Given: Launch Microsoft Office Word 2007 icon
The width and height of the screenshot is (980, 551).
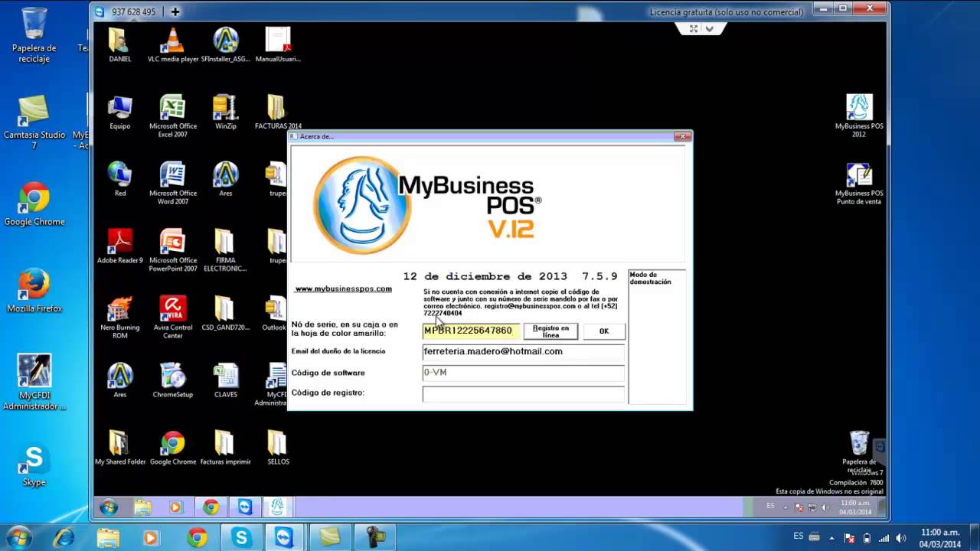Looking at the screenshot, I should click(x=172, y=184).
